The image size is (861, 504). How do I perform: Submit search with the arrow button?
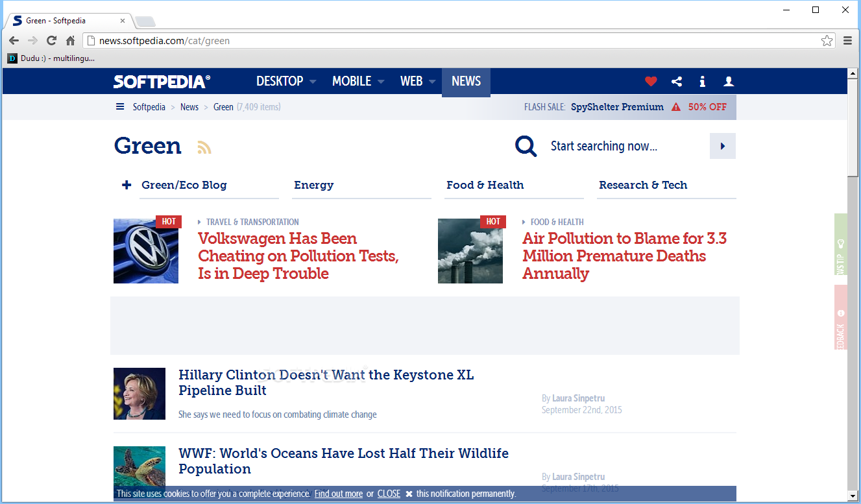point(723,146)
